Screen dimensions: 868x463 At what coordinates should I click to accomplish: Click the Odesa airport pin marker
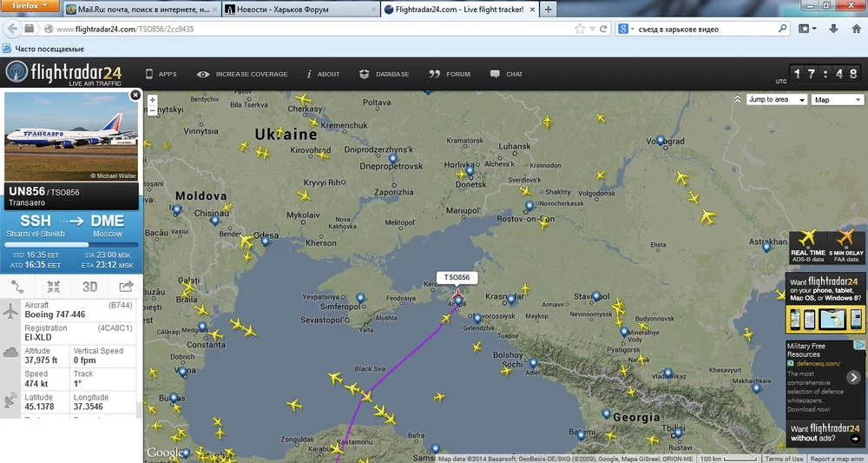tap(265, 241)
